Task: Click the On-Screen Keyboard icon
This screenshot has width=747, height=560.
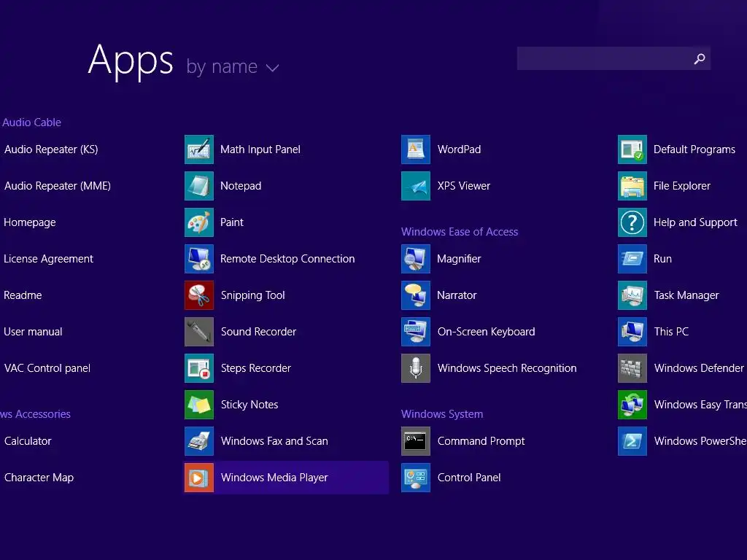Action: tap(415, 332)
